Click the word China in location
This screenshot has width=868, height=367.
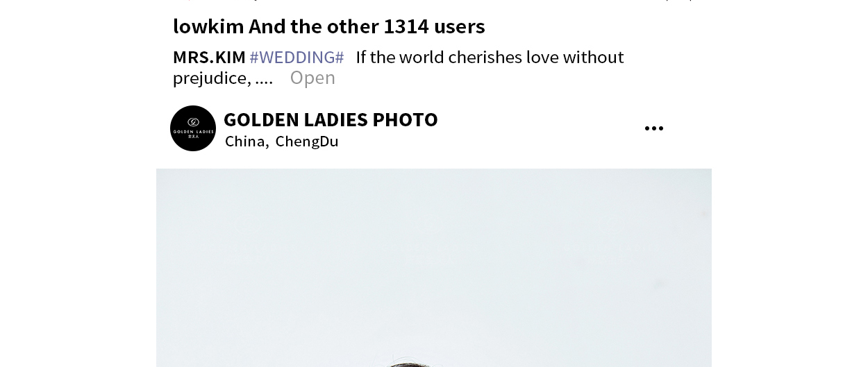pyautogui.click(x=245, y=142)
